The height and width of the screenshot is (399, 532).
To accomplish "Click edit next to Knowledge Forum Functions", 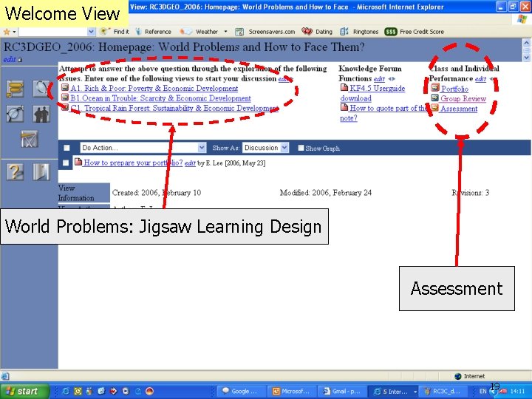I will coord(379,79).
